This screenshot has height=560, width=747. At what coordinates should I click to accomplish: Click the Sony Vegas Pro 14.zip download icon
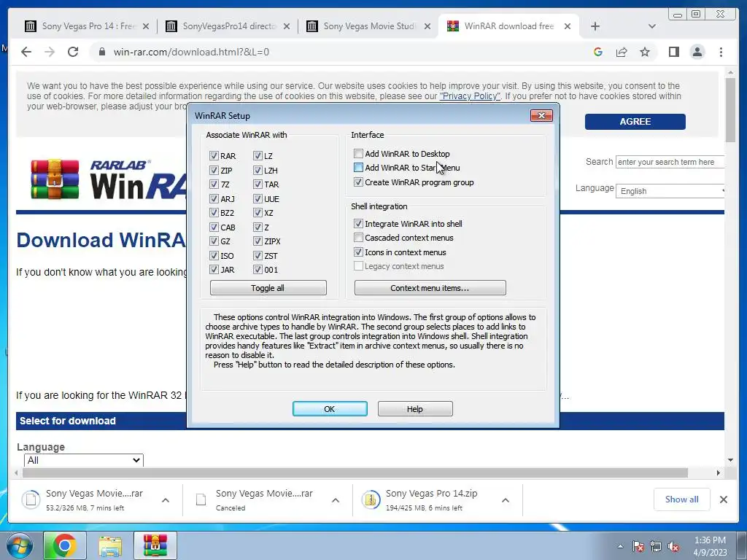click(371, 499)
